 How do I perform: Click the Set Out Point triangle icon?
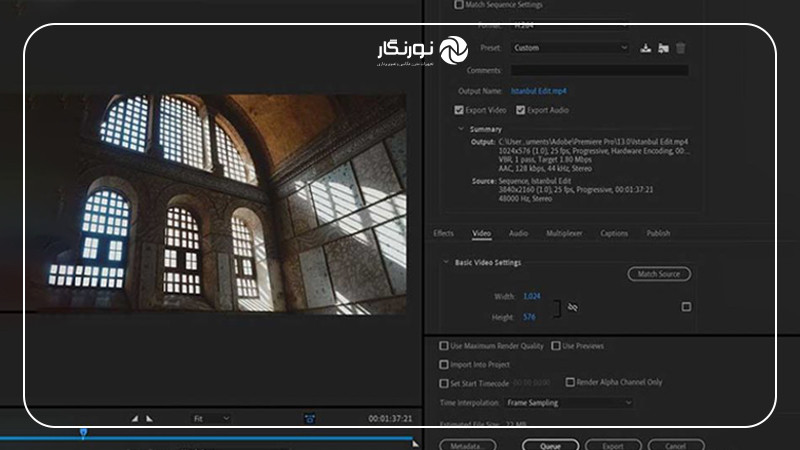tap(149, 418)
